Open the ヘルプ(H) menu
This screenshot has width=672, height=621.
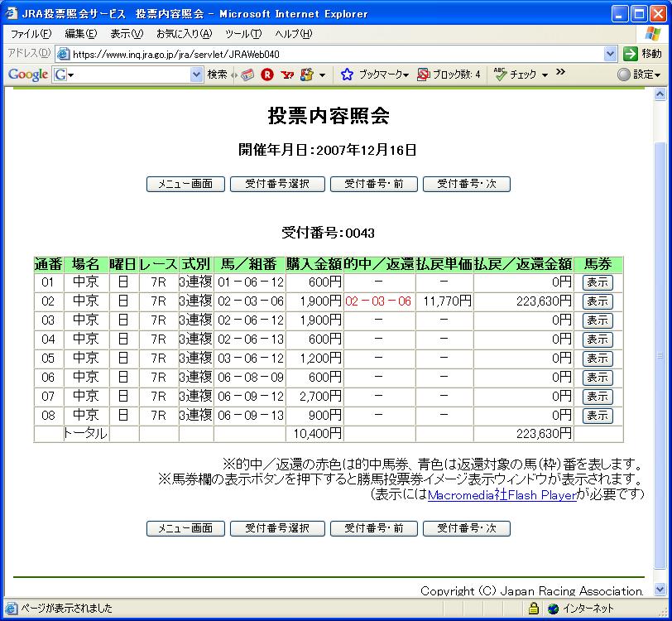coord(294,34)
